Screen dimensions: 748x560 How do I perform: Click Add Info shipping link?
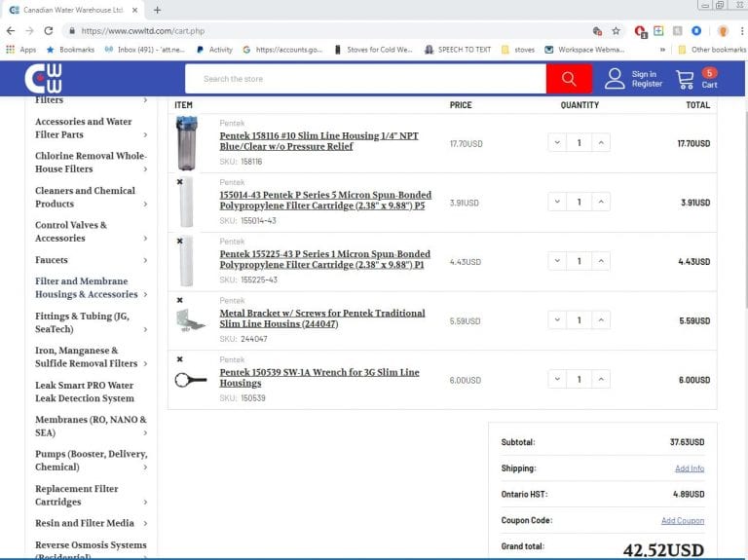click(x=689, y=468)
